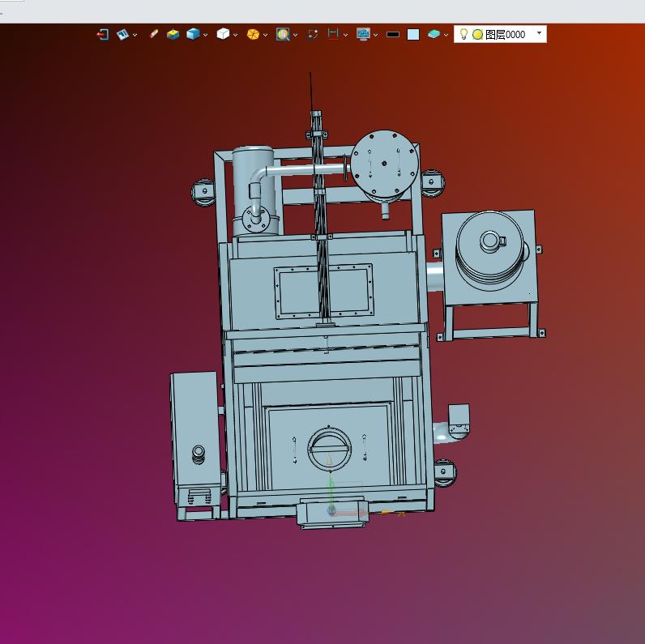Screen dimensions: 645x644
Task: Click the rectangular window panel on the model
Action: (x=323, y=292)
